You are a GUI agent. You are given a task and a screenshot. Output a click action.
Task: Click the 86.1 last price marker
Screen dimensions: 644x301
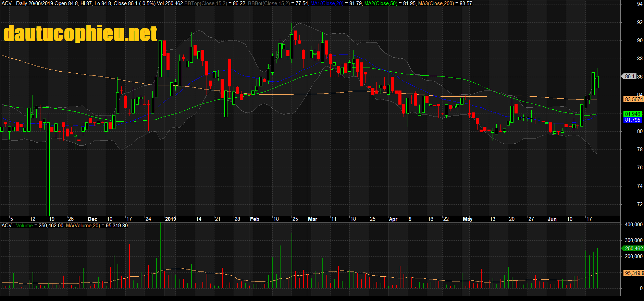coord(630,76)
